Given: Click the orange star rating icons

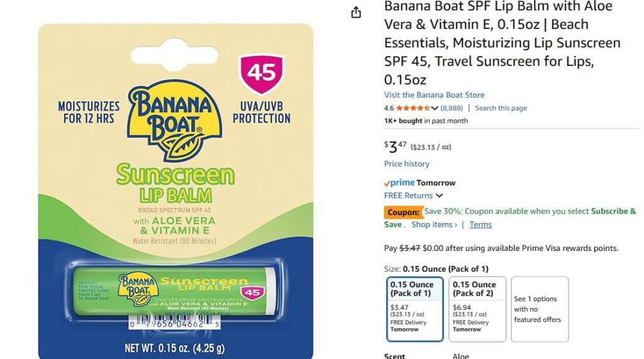Looking at the screenshot, I should [413, 108].
